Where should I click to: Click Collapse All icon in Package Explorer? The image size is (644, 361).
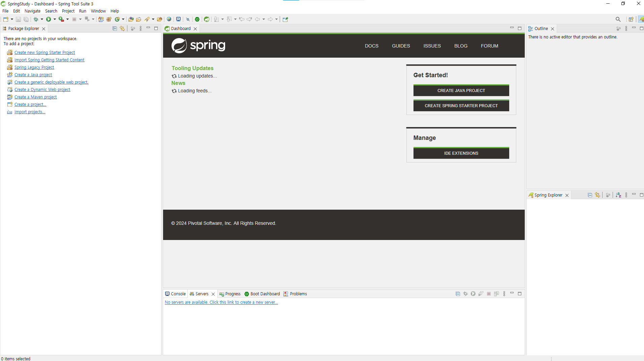coord(115,29)
